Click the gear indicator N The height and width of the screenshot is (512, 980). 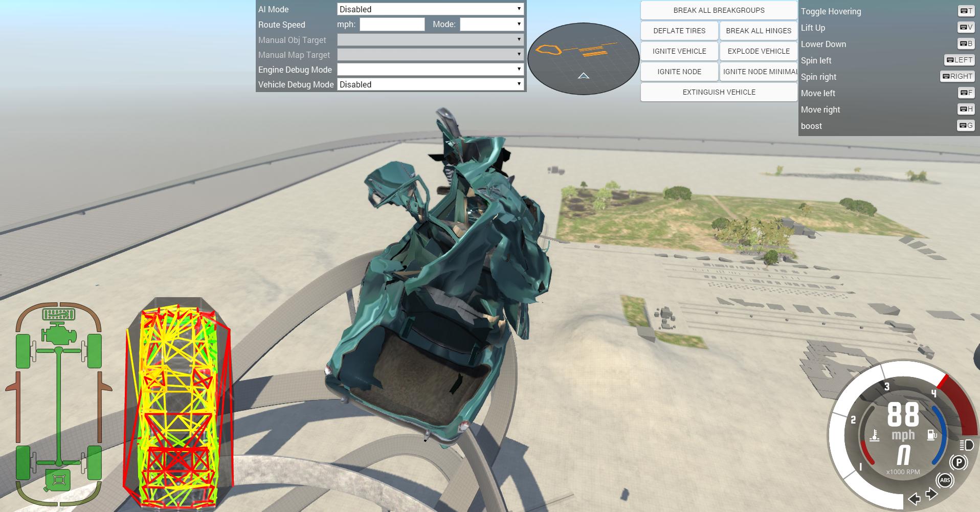point(903,454)
